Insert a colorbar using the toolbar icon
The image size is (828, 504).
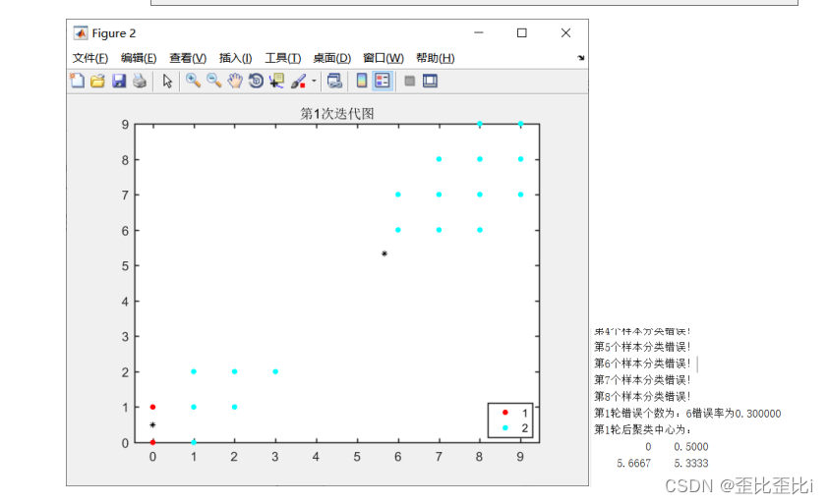tap(362, 81)
